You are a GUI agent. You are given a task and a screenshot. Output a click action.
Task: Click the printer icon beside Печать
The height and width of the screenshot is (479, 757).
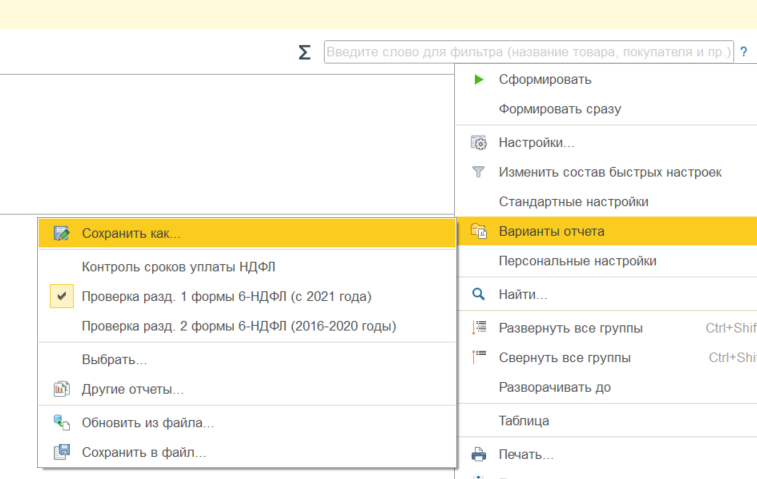pos(478,455)
